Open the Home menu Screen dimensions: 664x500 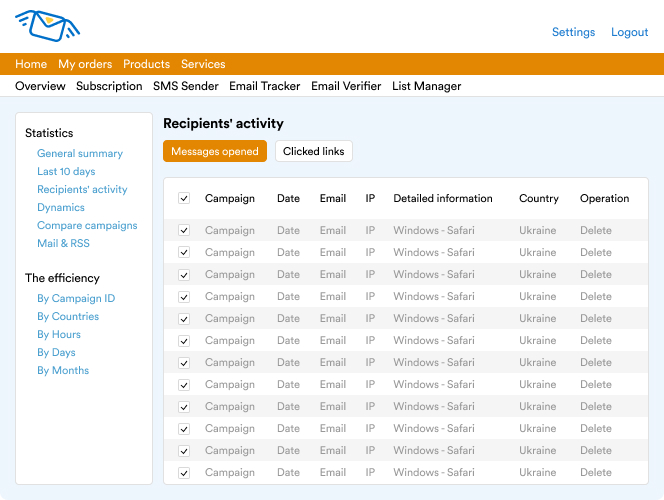(x=31, y=64)
